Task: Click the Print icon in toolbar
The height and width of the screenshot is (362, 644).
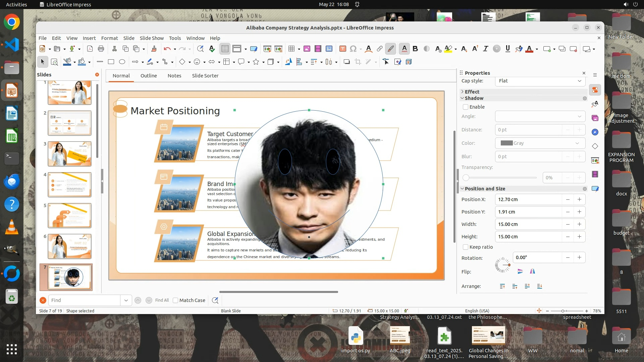Action: pos(101,49)
